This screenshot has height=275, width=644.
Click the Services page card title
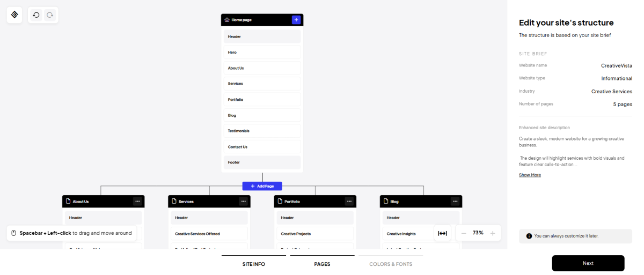186,202
